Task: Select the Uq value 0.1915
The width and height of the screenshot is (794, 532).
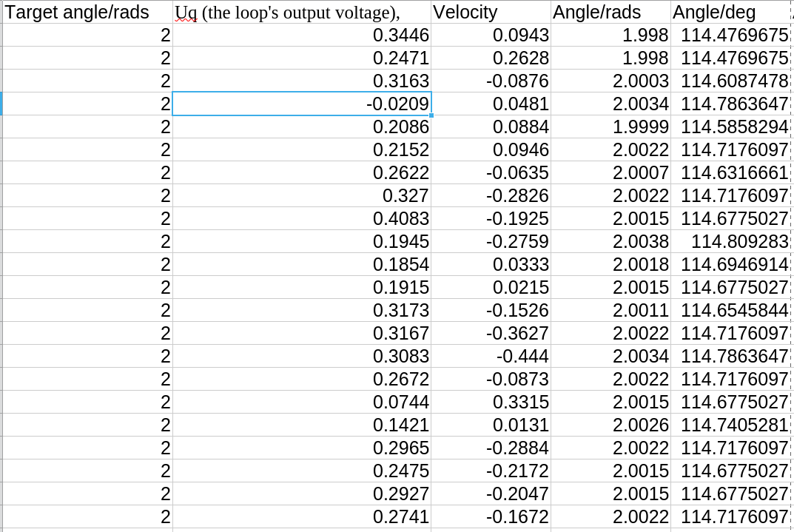Action: click(x=302, y=288)
